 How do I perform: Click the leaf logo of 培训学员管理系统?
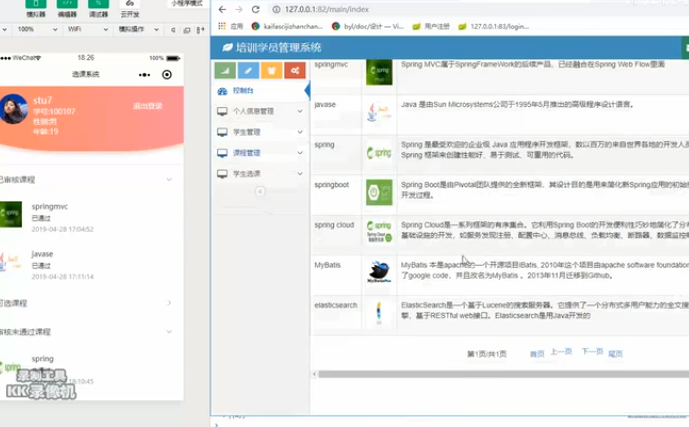[x=227, y=47]
